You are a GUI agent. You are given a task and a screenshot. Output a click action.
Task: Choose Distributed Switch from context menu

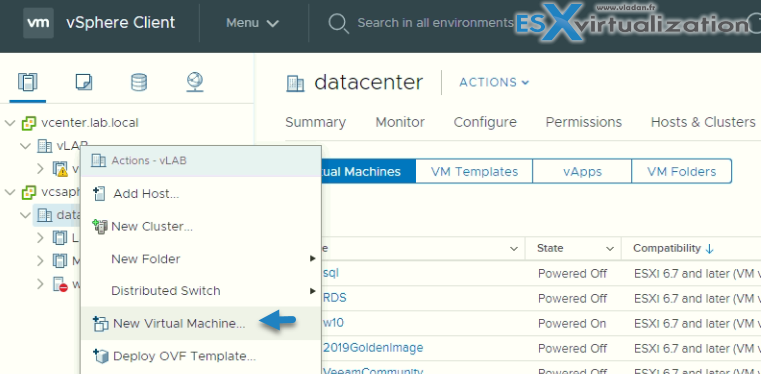coord(200,291)
